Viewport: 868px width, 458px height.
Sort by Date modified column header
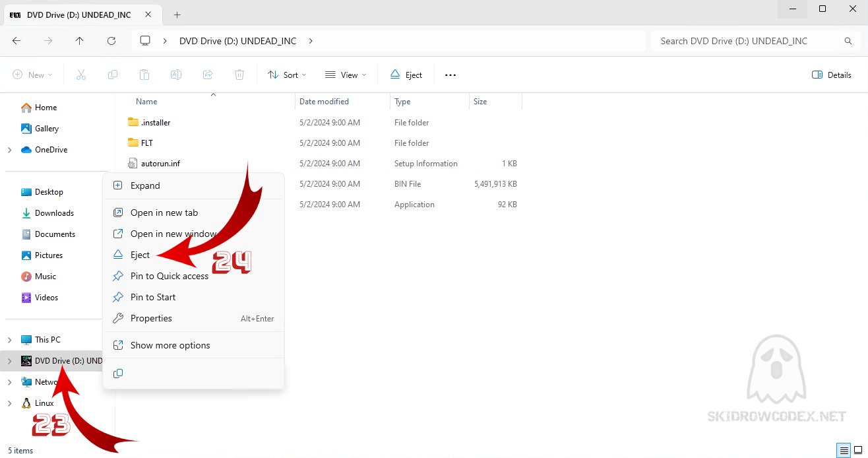click(x=324, y=102)
